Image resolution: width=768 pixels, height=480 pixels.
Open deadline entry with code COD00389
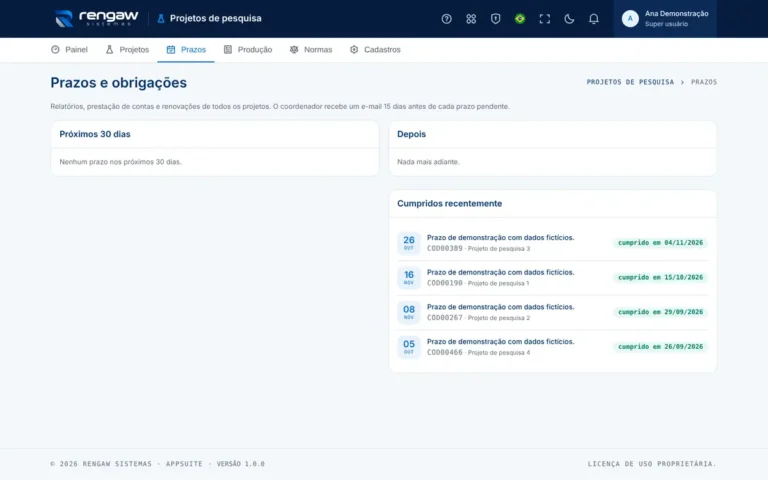[552, 243]
